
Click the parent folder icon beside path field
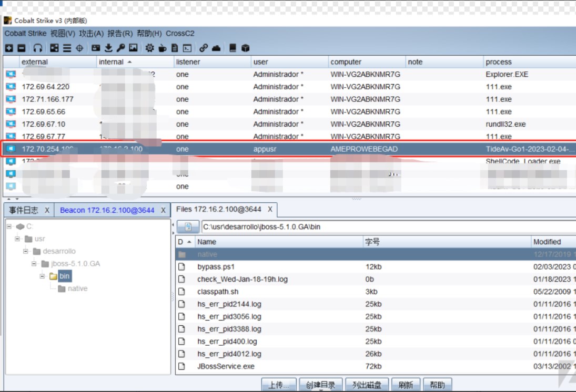tap(188, 227)
